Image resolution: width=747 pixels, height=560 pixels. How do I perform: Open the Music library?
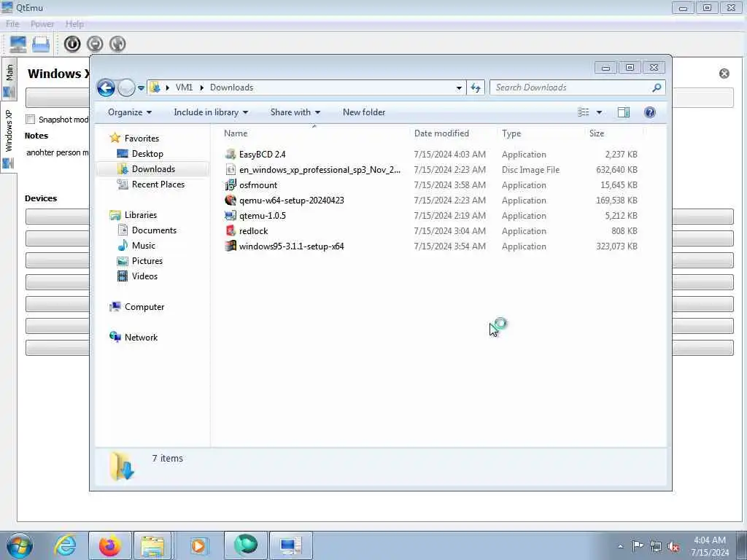click(144, 246)
